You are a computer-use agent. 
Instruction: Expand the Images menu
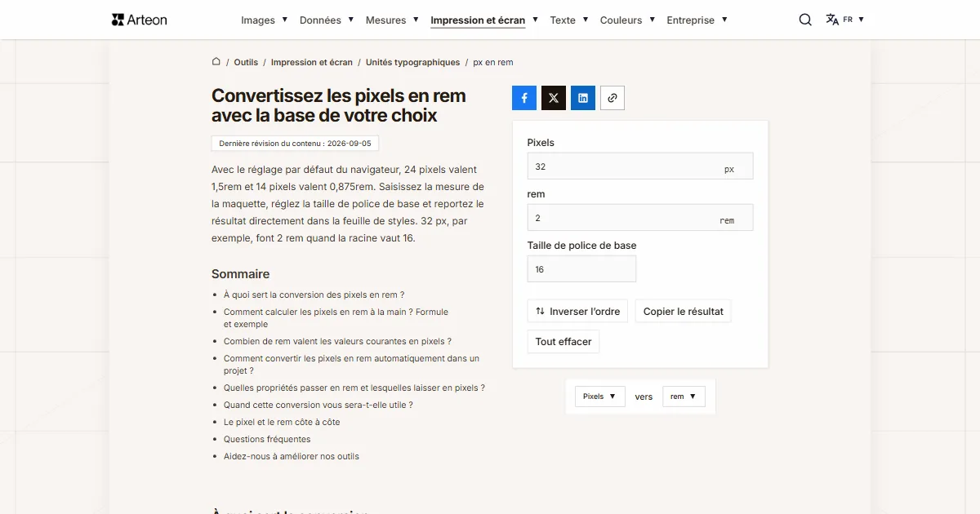tap(265, 20)
